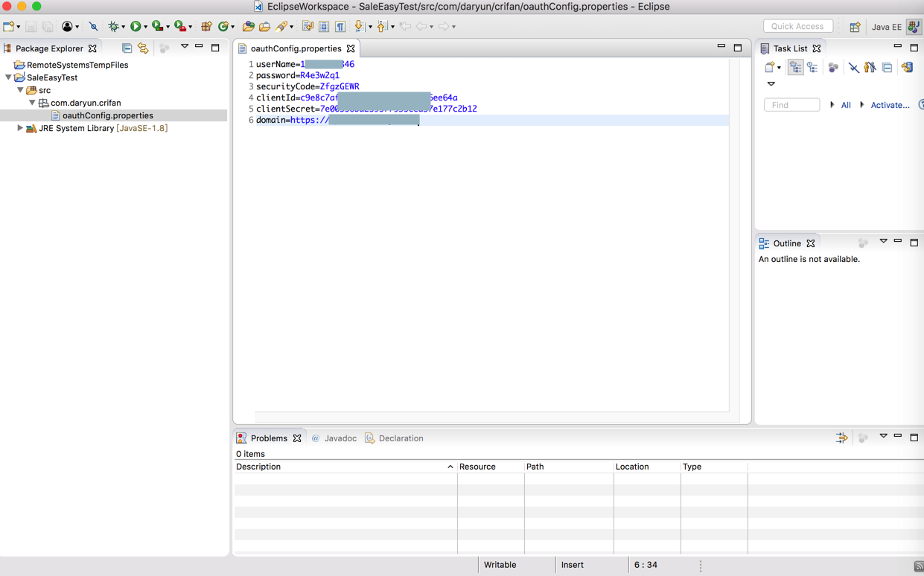The width and height of the screenshot is (924, 576).
Task: Select oauthConfig.properties in Package Explorer
Action: [x=107, y=115]
